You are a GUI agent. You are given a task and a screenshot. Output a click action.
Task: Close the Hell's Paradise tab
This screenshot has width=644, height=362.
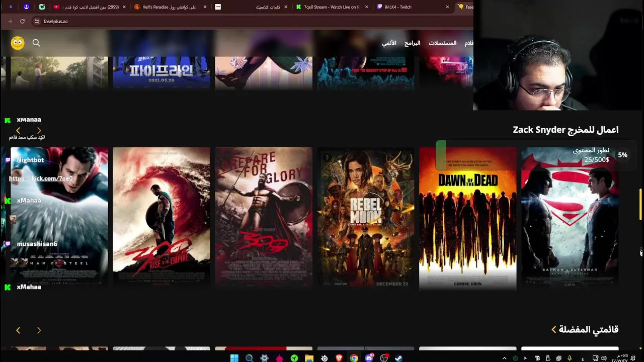tap(205, 7)
